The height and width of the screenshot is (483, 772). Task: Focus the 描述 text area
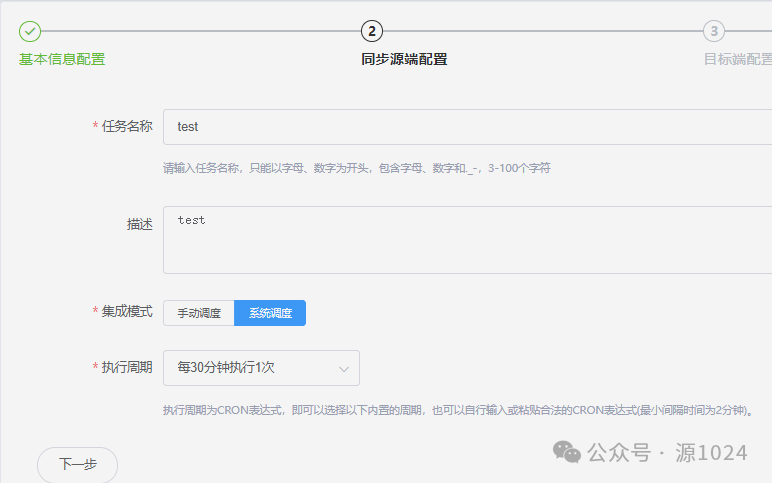(467, 240)
